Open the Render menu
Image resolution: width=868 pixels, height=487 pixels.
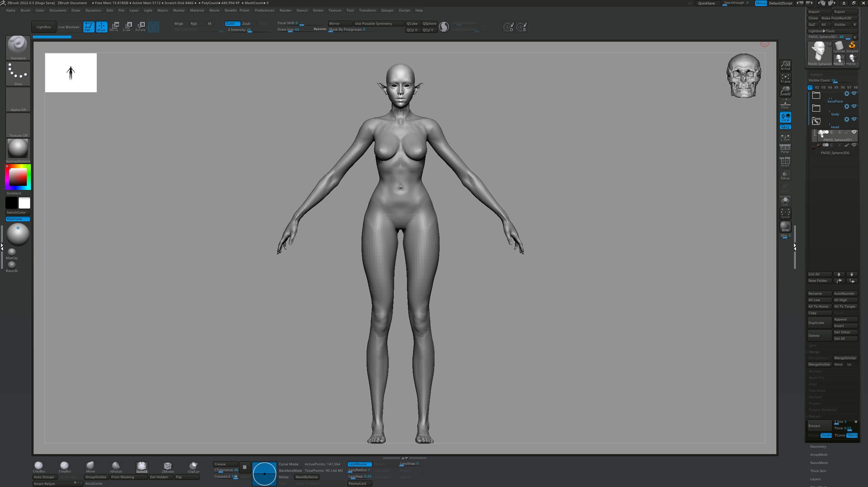[285, 10]
